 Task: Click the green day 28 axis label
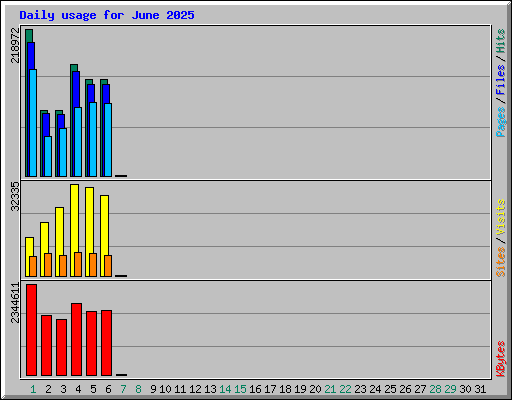(435, 389)
